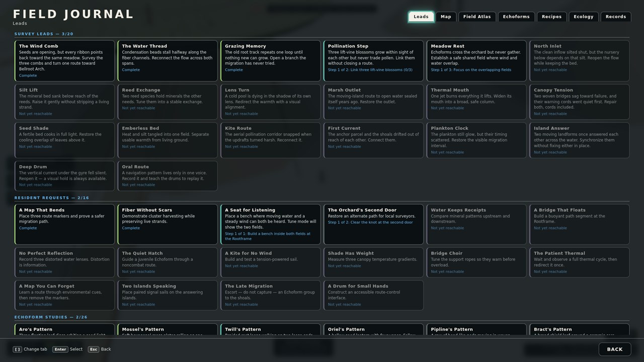Select the Oral Route card
The height and width of the screenshot is (362, 644).
click(x=168, y=176)
